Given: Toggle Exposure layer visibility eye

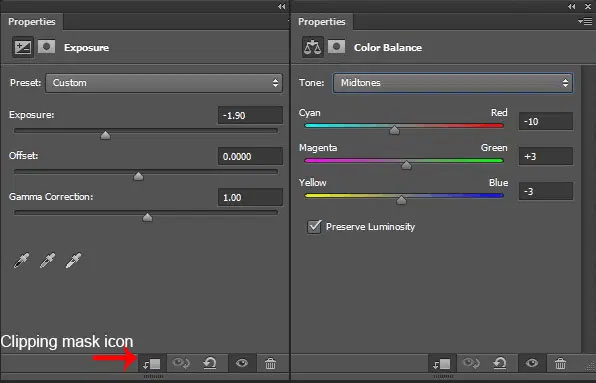Looking at the screenshot, I should [x=242, y=363].
